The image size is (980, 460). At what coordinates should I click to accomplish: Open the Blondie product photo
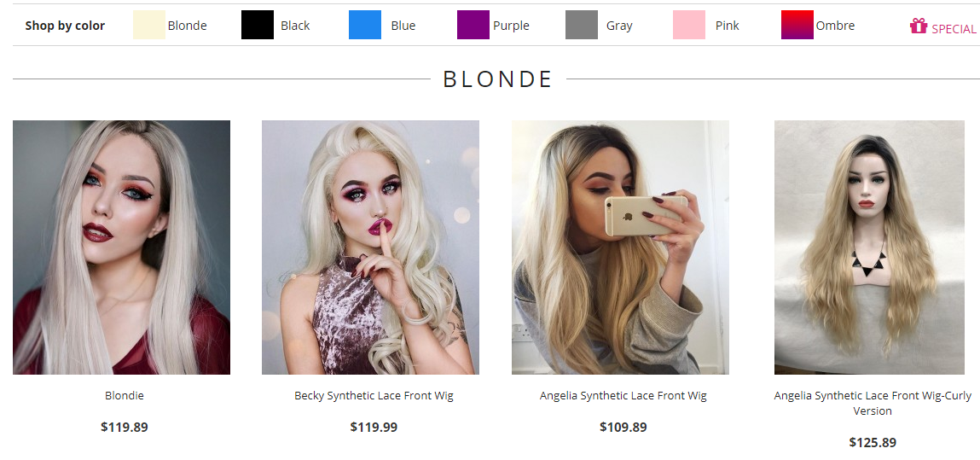tap(121, 247)
